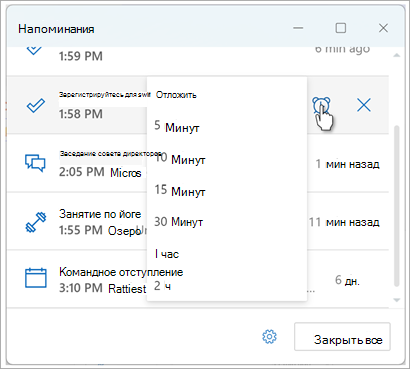The width and height of the screenshot is (410, 369).
Task: Click the scrollbar up arrow
Action: pos(396,55)
